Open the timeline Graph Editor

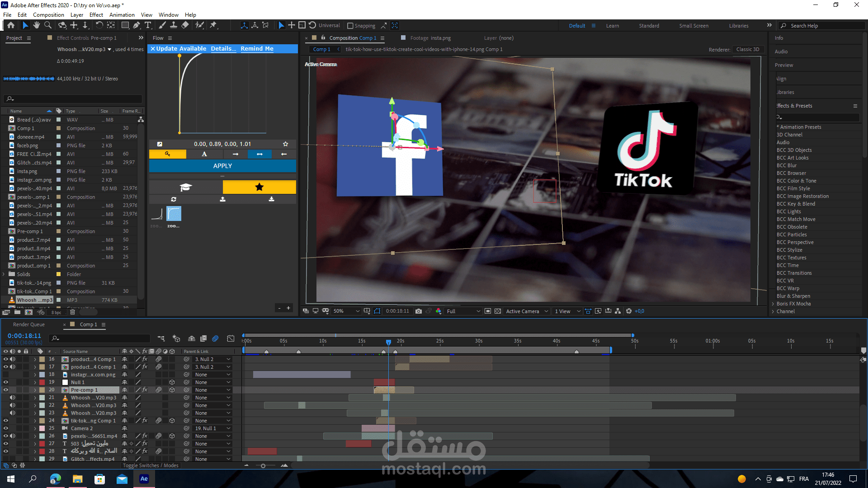pos(231,338)
